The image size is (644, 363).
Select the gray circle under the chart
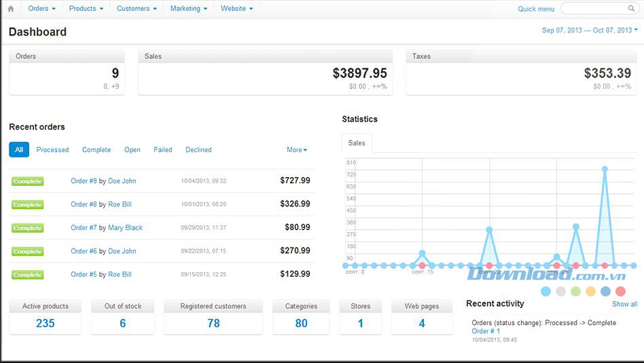pos(560,291)
